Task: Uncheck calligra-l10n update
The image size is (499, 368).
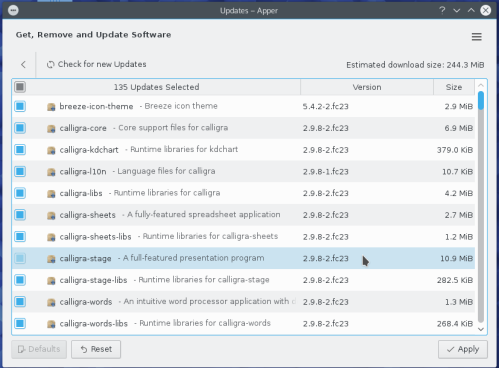Action: coord(20,171)
